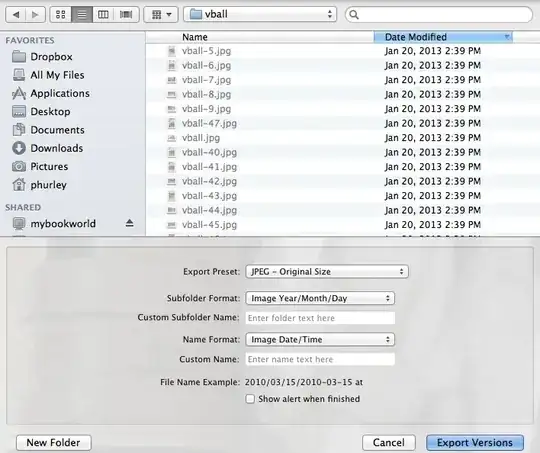This screenshot has height=453, width=540.
Task: Open the Subfolder Format dropdown
Action: tap(320, 298)
